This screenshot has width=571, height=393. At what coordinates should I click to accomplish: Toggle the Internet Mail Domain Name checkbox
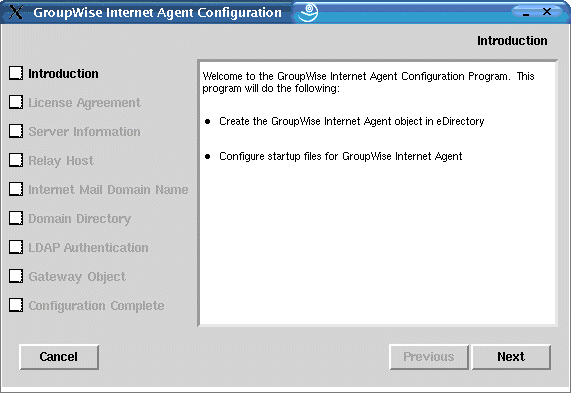click(x=16, y=189)
